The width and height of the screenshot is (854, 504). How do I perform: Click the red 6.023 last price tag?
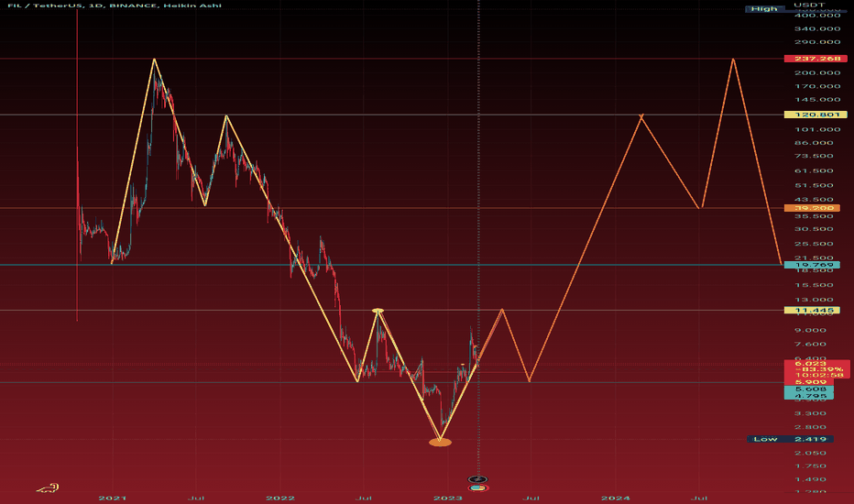pos(810,364)
